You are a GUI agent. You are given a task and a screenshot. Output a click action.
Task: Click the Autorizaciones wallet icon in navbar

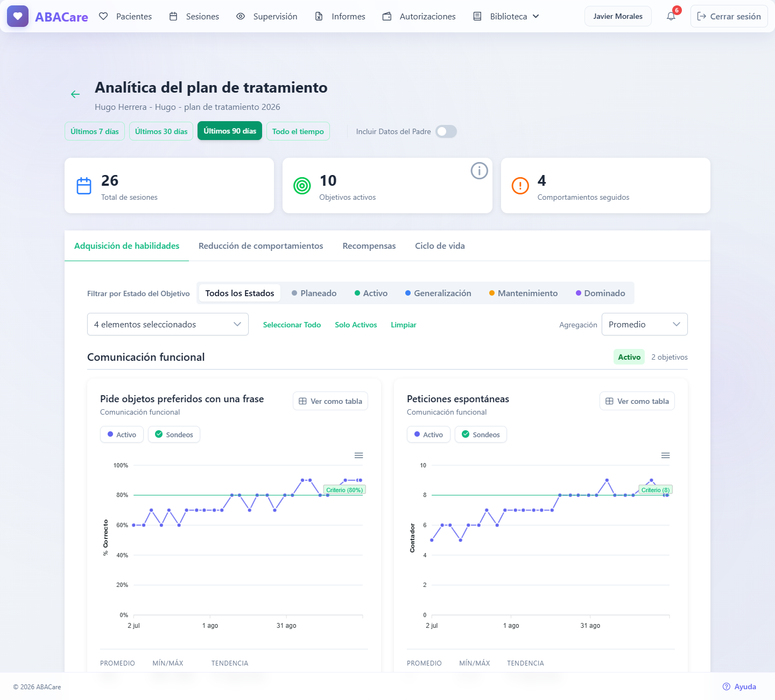click(x=386, y=16)
